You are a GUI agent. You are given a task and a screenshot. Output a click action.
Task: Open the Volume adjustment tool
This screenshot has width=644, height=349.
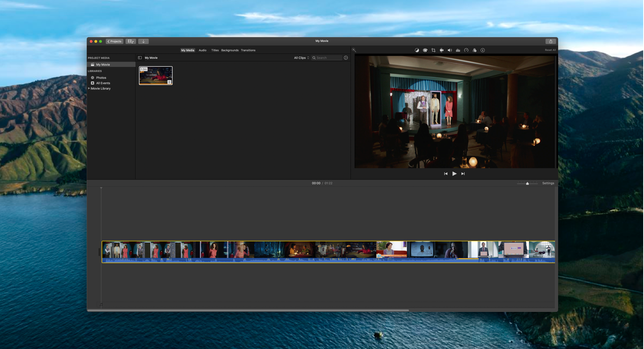[450, 50]
